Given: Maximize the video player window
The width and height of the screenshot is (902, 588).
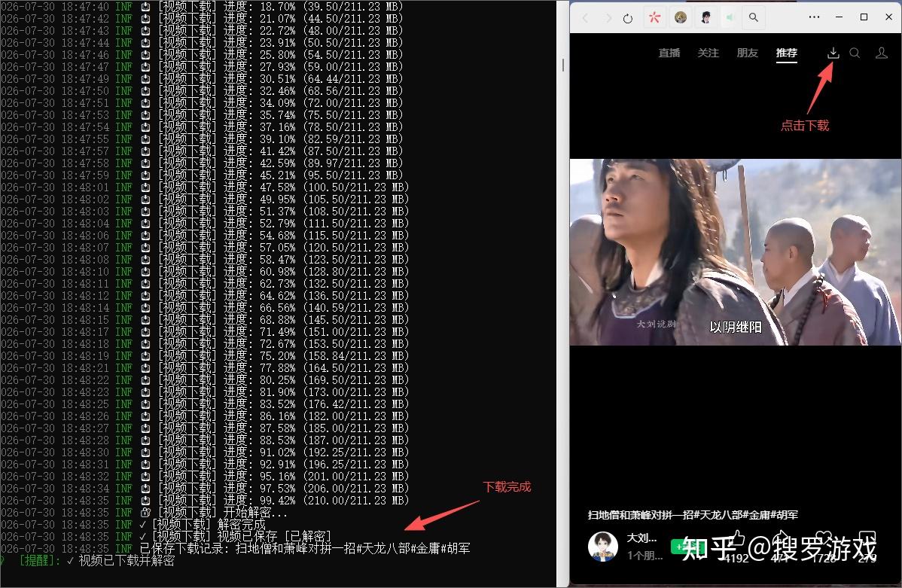Looking at the screenshot, I should pyautogui.click(x=864, y=17).
